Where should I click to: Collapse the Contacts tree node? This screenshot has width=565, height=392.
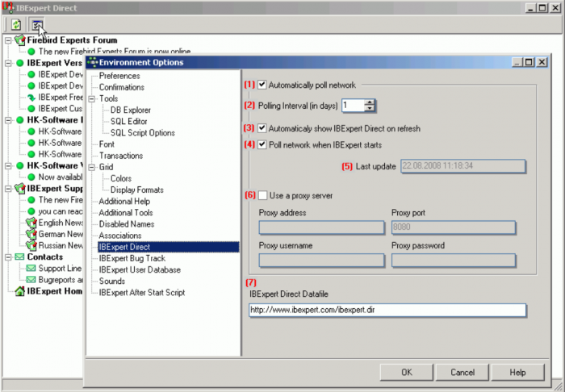click(x=8, y=257)
